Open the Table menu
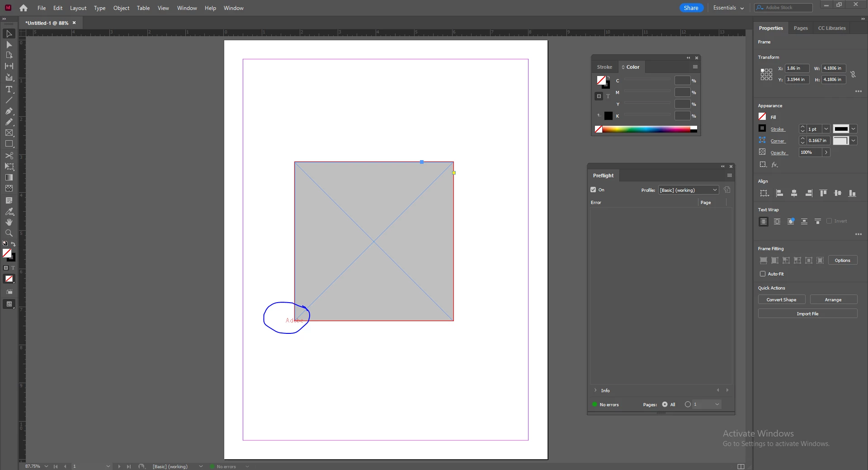This screenshot has height=470, width=868. [x=143, y=8]
